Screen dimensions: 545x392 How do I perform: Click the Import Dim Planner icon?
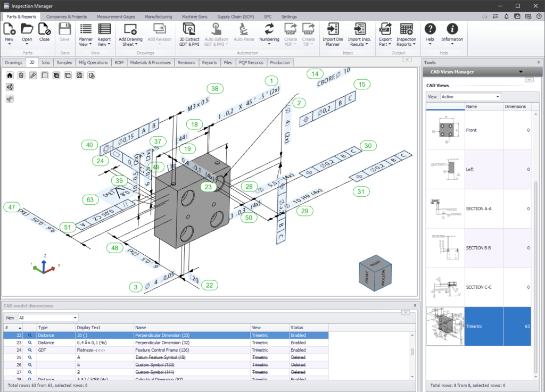click(x=333, y=29)
